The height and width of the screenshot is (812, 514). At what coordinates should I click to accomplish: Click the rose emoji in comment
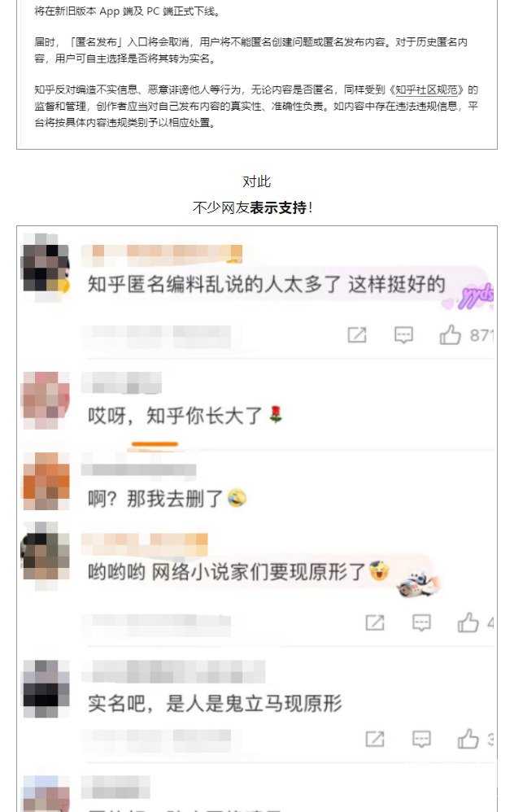click(276, 414)
